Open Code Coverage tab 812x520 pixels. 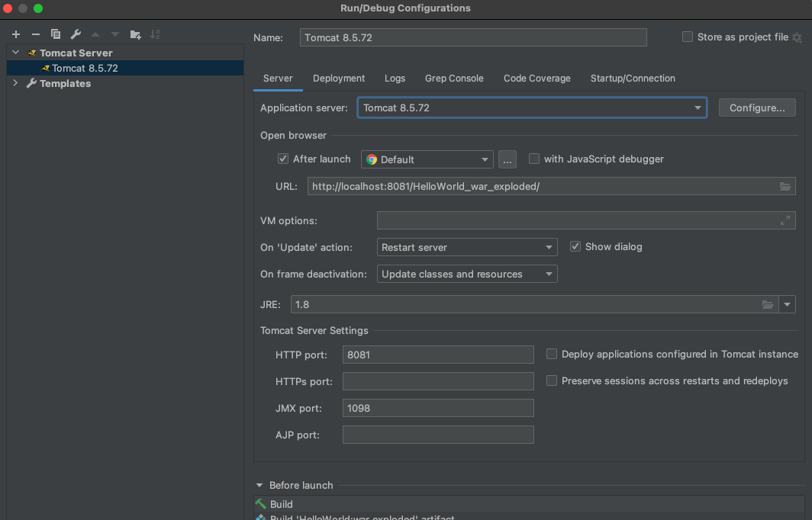tap(537, 78)
